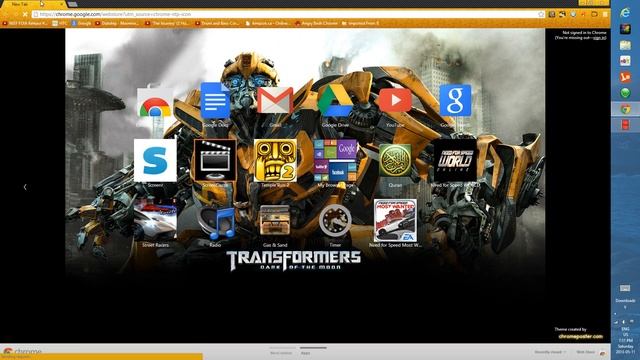Open the Google Docs app
Viewport: 640px width, 360px height.
click(215, 101)
